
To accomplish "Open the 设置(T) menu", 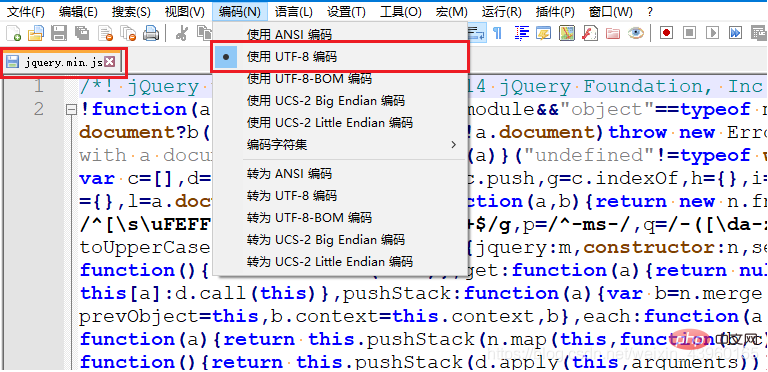I will (346, 11).
